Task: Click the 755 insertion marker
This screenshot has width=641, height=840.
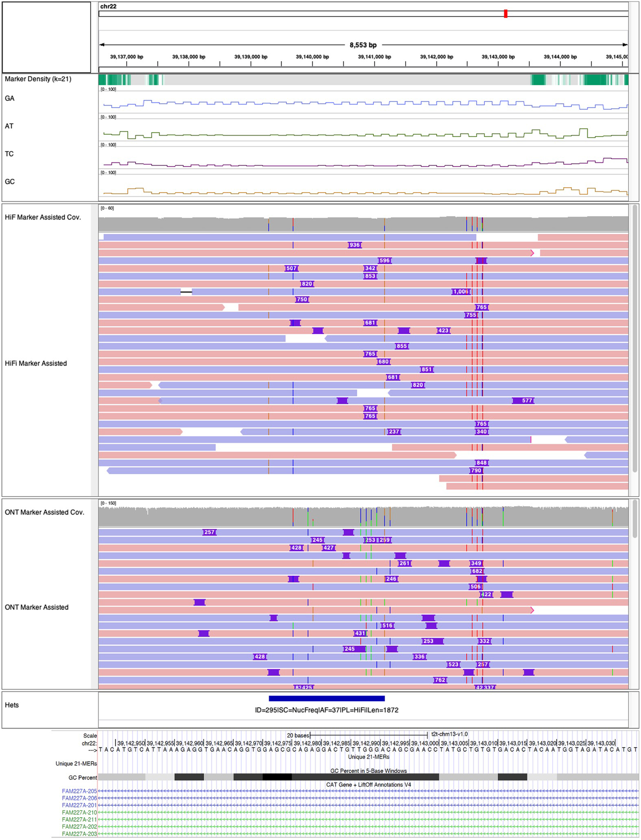Action: click(471, 315)
